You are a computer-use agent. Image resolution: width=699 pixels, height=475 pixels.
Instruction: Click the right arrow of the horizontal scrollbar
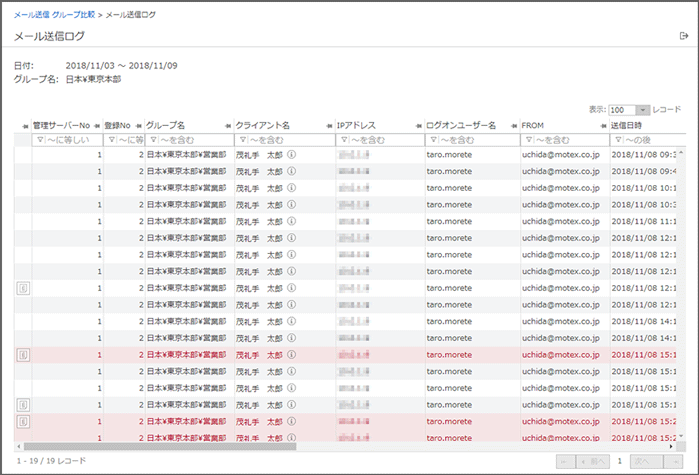[671, 446]
